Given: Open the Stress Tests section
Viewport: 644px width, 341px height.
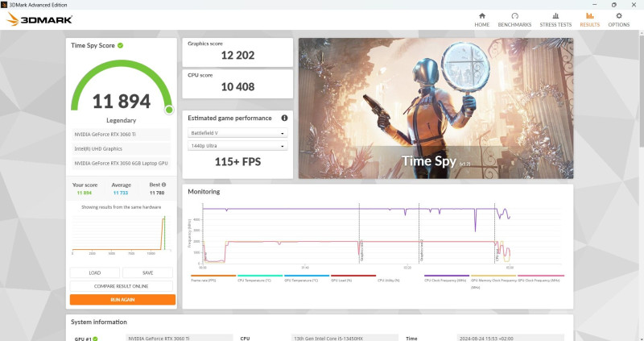Looking at the screenshot, I should [x=555, y=19].
